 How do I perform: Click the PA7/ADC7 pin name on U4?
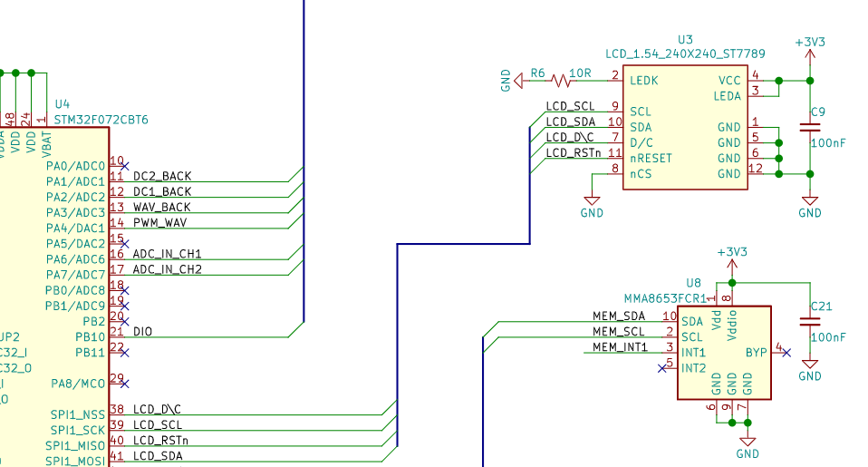click(75, 275)
